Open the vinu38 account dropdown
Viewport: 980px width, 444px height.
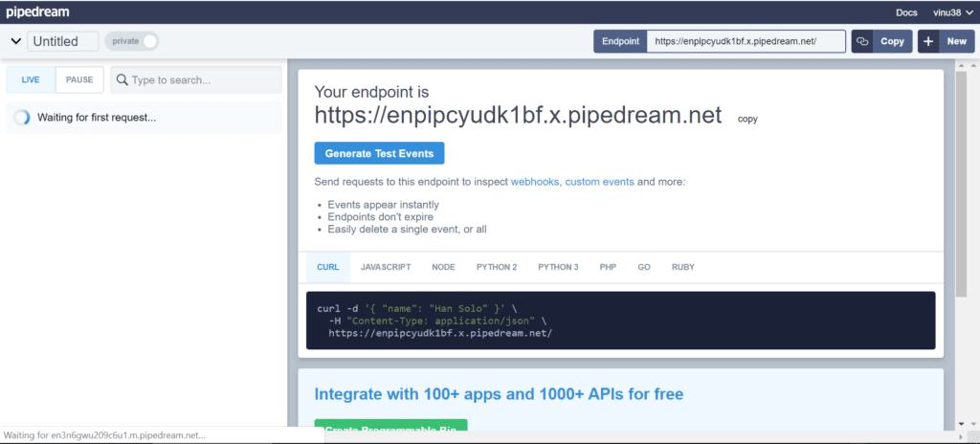tap(951, 12)
